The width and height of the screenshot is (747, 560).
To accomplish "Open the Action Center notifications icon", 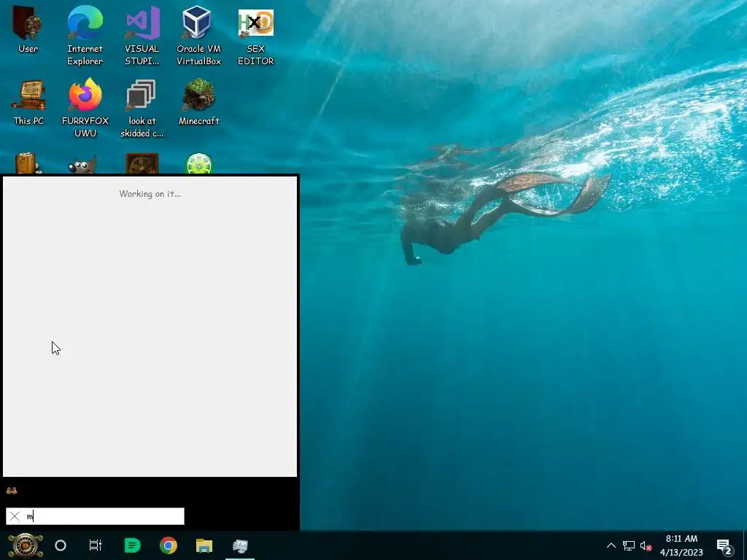I will click(724, 546).
